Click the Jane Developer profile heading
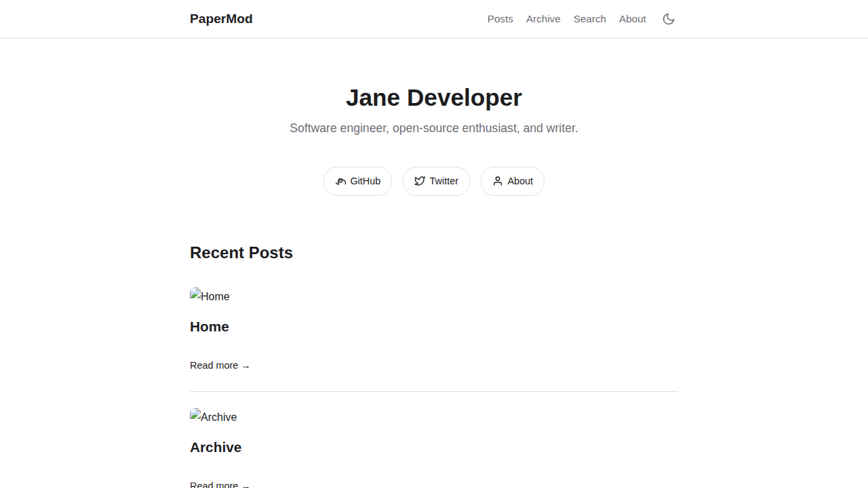 [433, 98]
